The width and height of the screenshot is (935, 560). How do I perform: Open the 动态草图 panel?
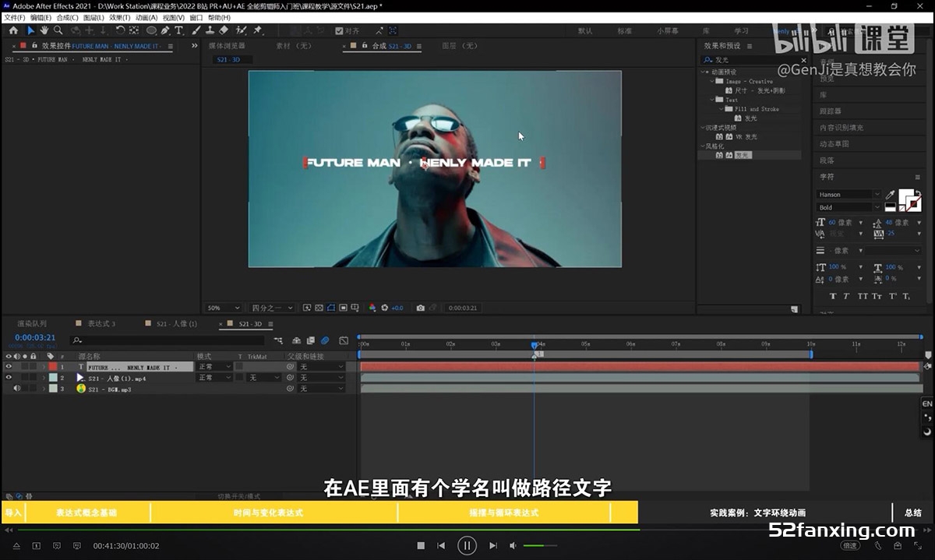834,143
